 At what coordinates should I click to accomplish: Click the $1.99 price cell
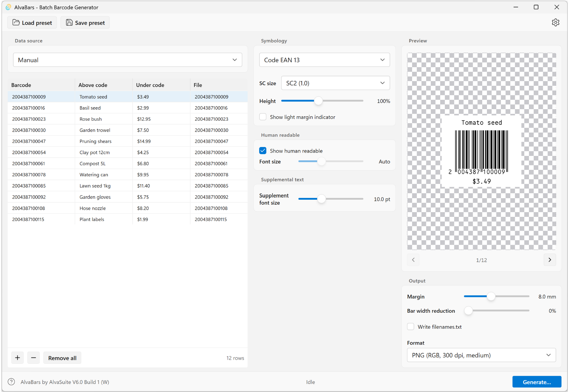pos(161,220)
